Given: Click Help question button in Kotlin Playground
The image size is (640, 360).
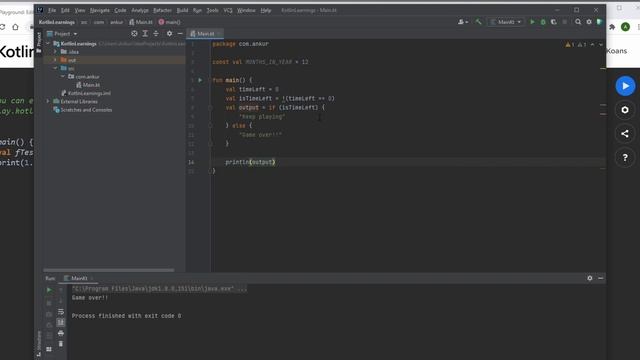Looking at the screenshot, I should [x=625, y=157].
